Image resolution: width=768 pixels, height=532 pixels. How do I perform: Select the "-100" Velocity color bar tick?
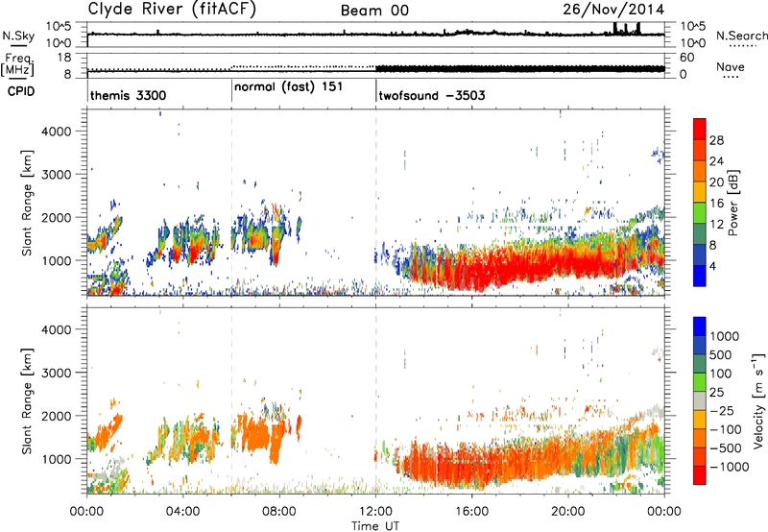point(725,429)
